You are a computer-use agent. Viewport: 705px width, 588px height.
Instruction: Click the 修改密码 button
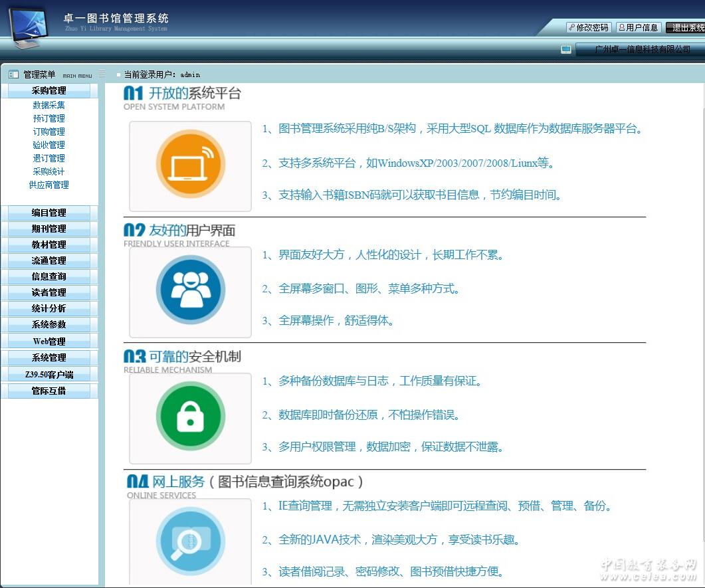tap(589, 27)
